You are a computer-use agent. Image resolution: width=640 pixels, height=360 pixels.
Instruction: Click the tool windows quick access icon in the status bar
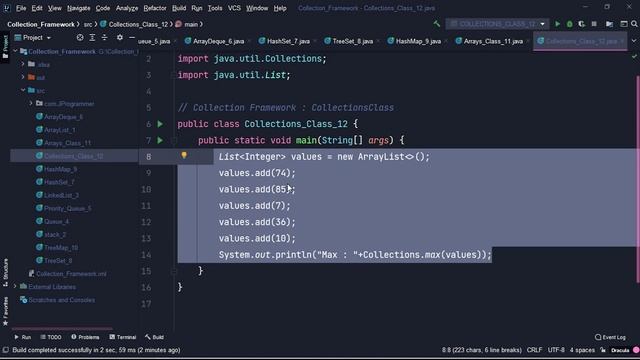coord(5,350)
